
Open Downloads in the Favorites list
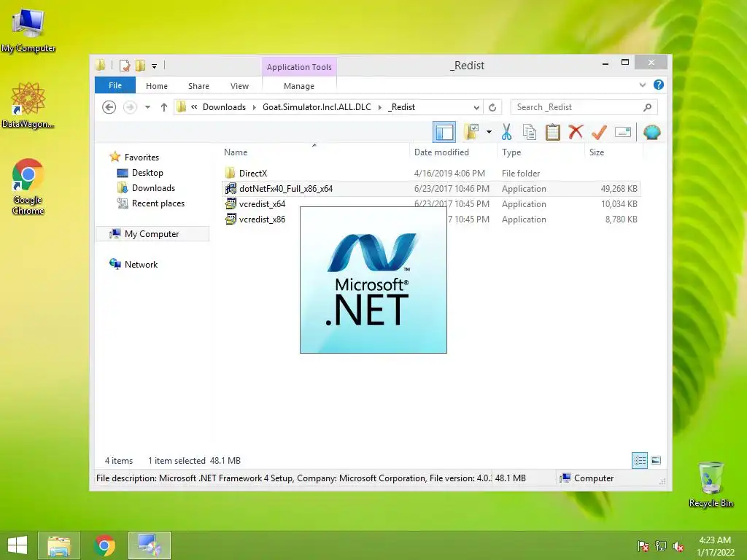tap(153, 187)
